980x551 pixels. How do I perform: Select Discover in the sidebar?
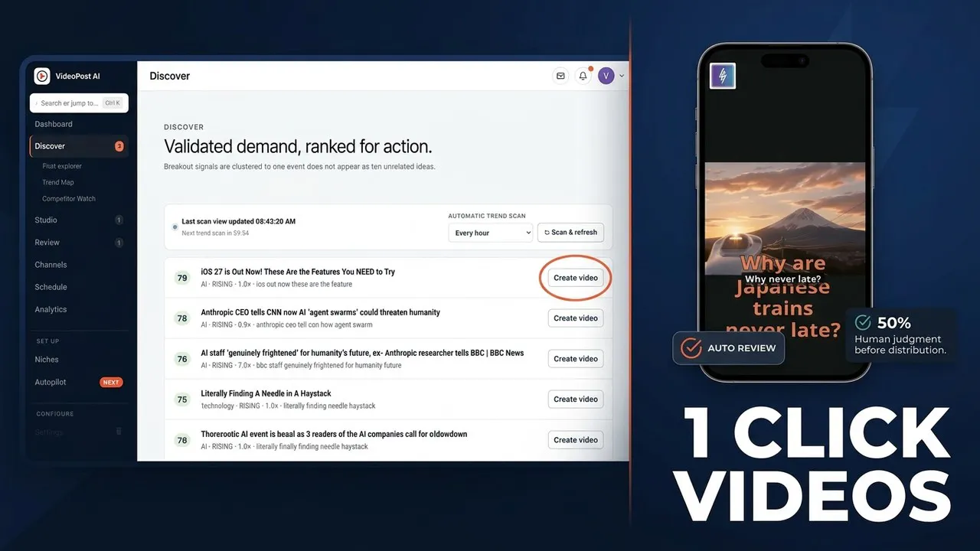pos(78,146)
